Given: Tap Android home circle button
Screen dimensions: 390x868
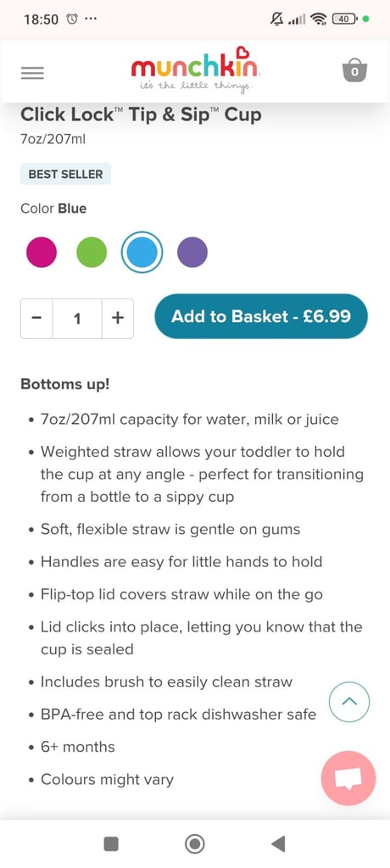Looking at the screenshot, I should point(194,843).
